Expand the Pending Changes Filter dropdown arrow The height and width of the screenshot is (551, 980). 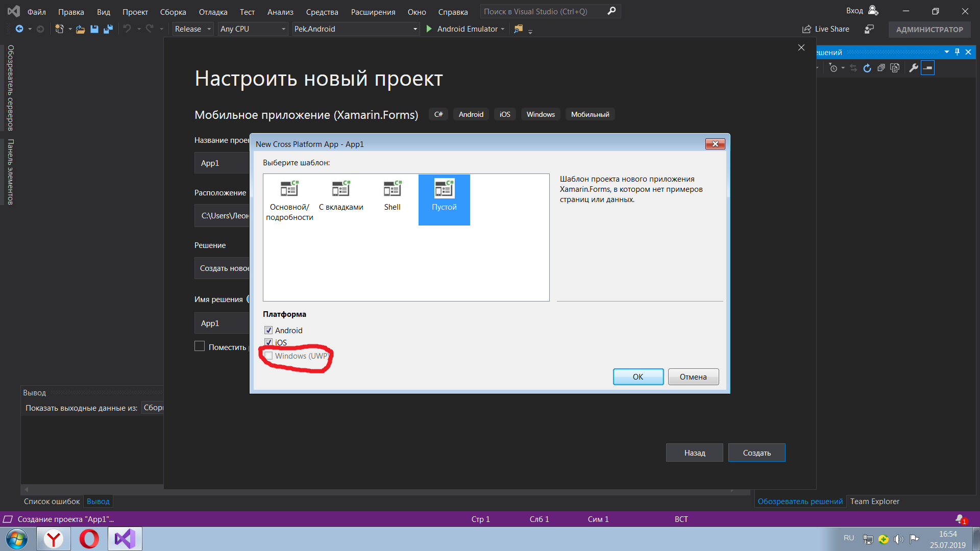pos(843,68)
